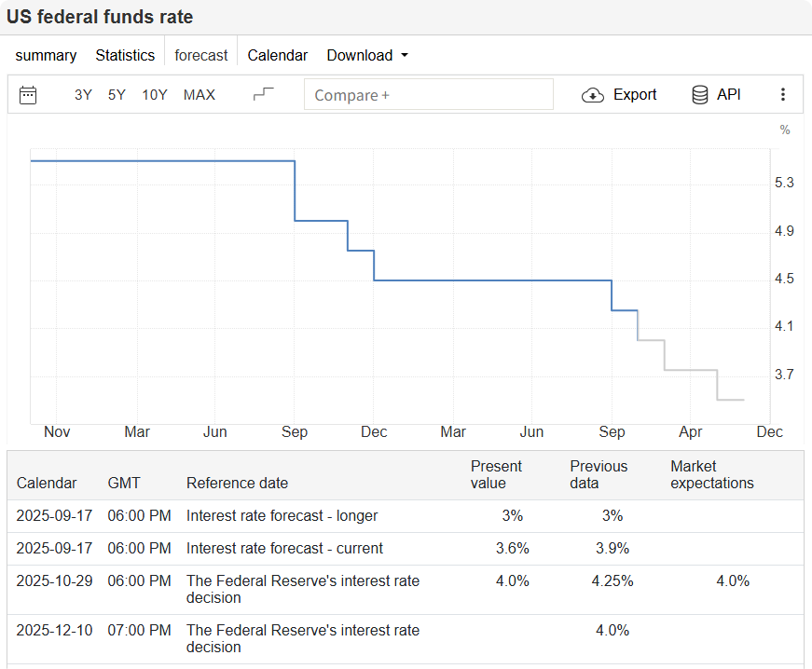Viewport: 812px width, 669px height.
Task: Select the 10Y time range
Action: coord(154,94)
